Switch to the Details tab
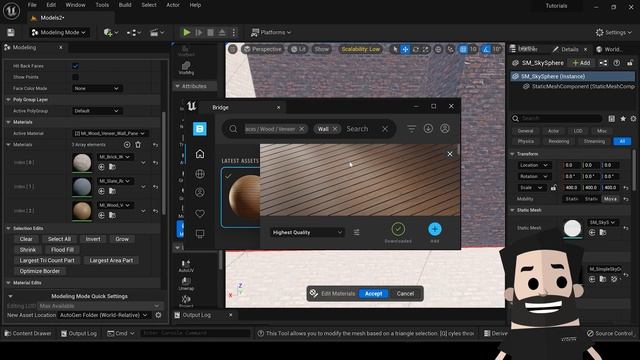The image size is (640, 360). [569, 49]
